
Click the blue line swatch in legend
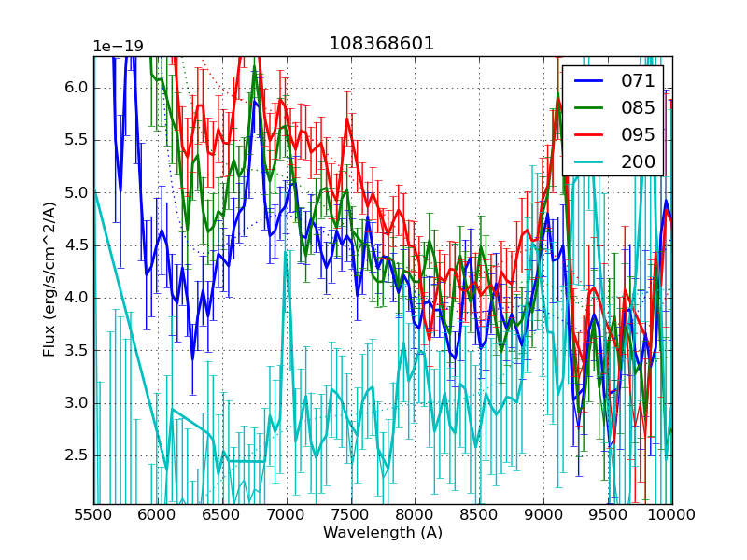pos(588,81)
